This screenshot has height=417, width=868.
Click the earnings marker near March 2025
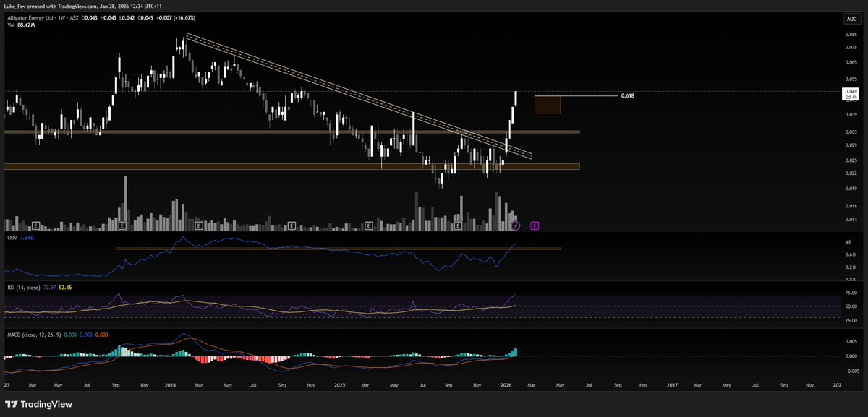click(369, 226)
